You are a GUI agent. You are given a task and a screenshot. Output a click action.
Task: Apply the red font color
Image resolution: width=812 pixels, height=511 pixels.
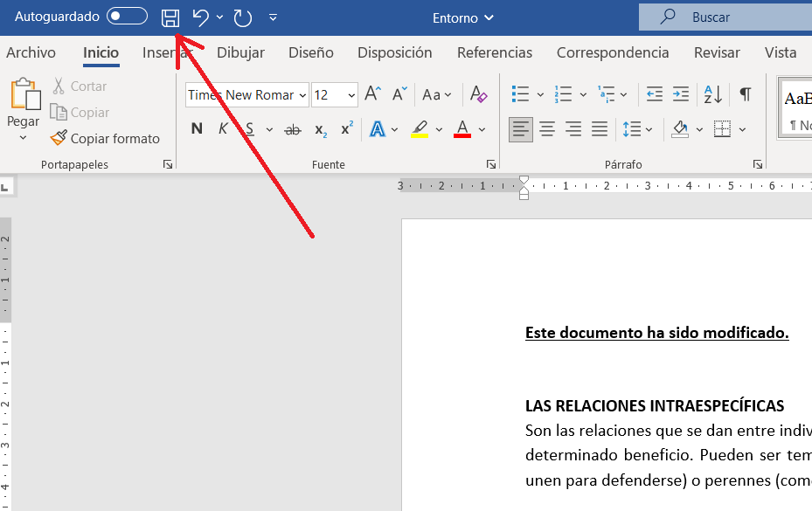tap(462, 129)
